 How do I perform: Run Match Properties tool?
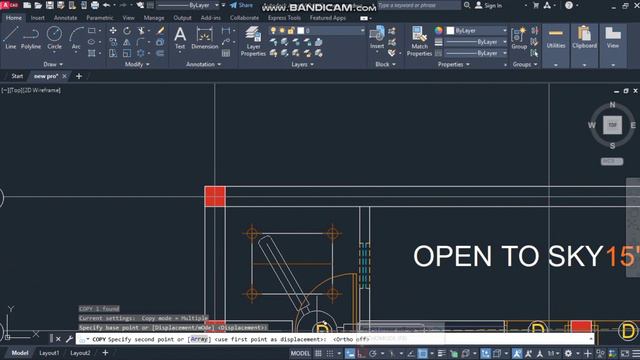click(419, 41)
